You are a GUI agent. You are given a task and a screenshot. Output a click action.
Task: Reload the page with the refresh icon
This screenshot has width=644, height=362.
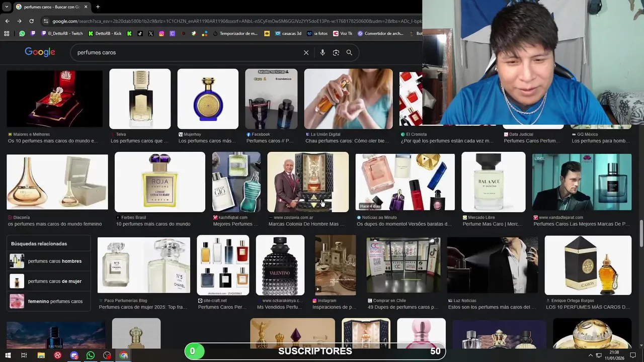(x=31, y=21)
